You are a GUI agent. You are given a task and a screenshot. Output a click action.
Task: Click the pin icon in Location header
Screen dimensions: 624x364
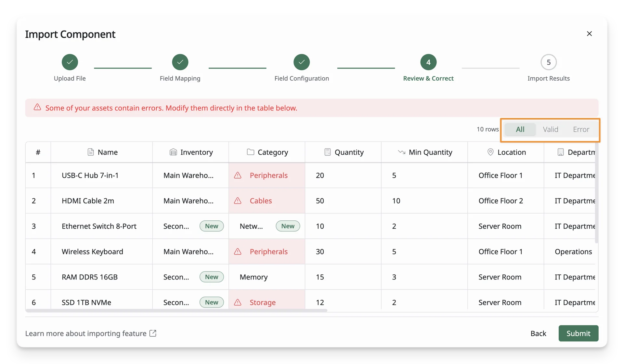coord(490,152)
